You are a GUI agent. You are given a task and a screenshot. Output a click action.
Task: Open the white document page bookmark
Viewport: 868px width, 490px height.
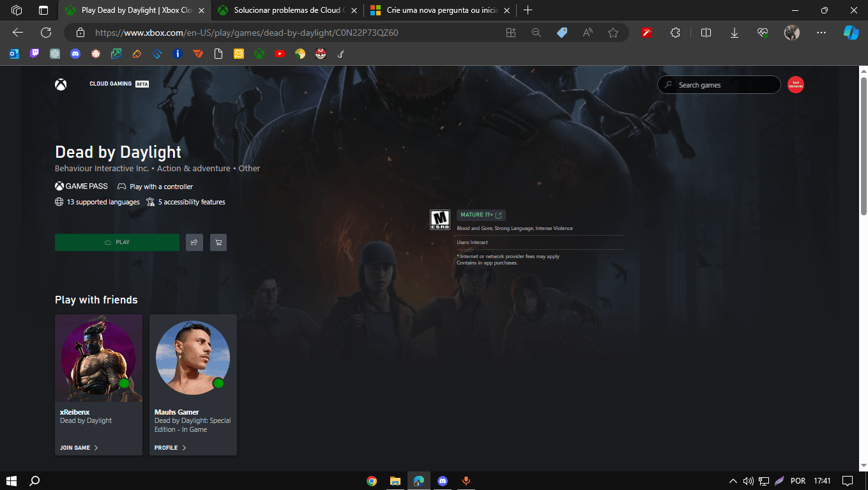[x=218, y=54]
